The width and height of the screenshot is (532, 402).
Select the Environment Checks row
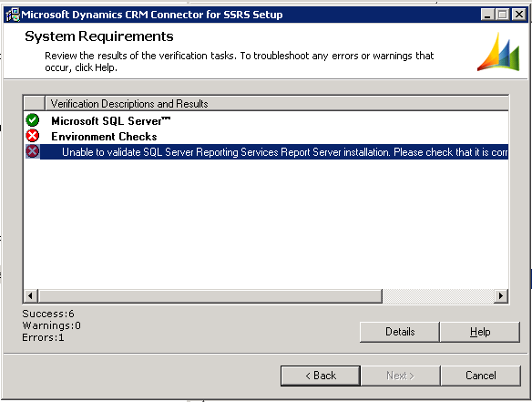point(266,136)
